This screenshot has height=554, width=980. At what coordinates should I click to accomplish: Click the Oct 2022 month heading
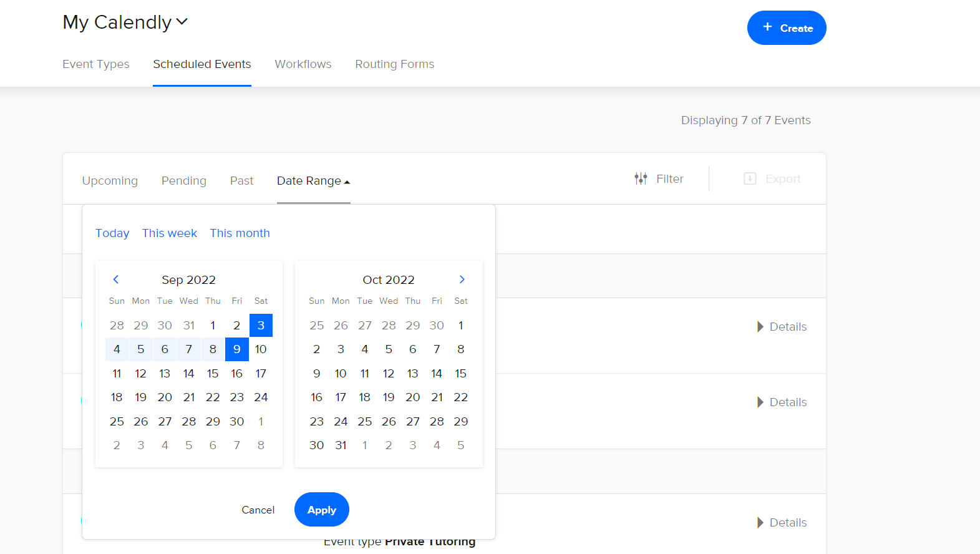point(389,280)
